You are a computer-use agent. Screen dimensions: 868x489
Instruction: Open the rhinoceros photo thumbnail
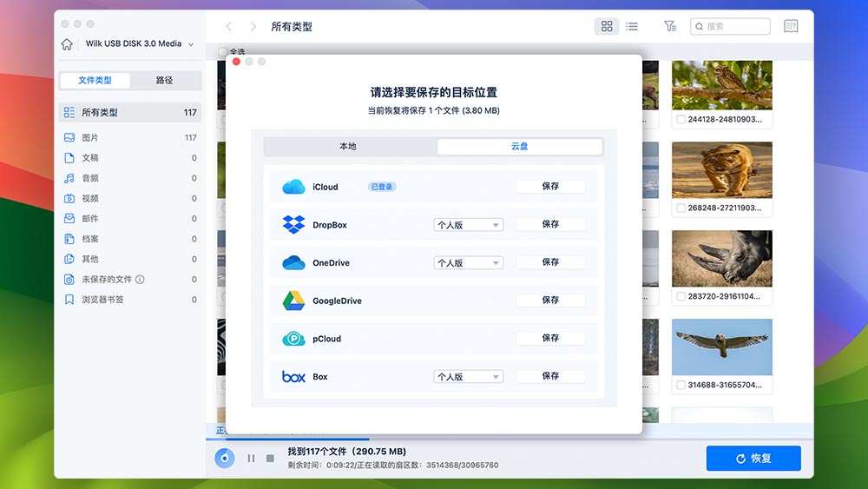(x=722, y=259)
